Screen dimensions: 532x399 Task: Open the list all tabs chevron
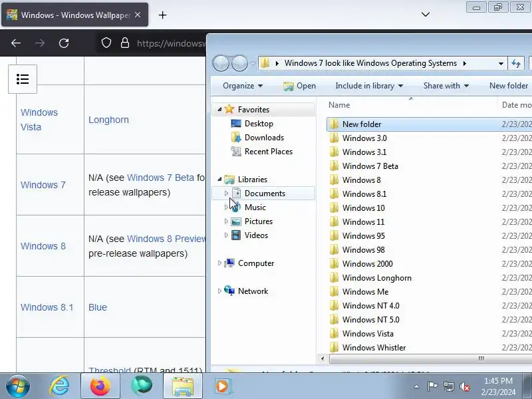426,14
